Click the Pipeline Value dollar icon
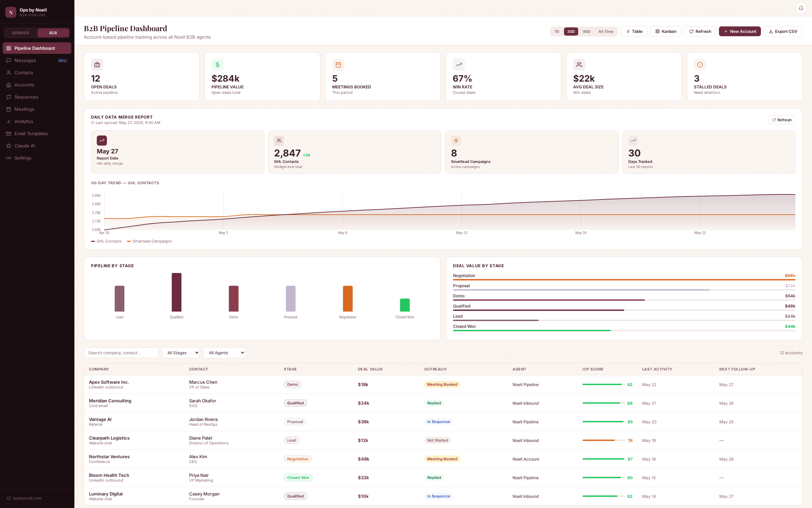Image resolution: width=812 pixels, height=508 pixels. click(x=218, y=65)
